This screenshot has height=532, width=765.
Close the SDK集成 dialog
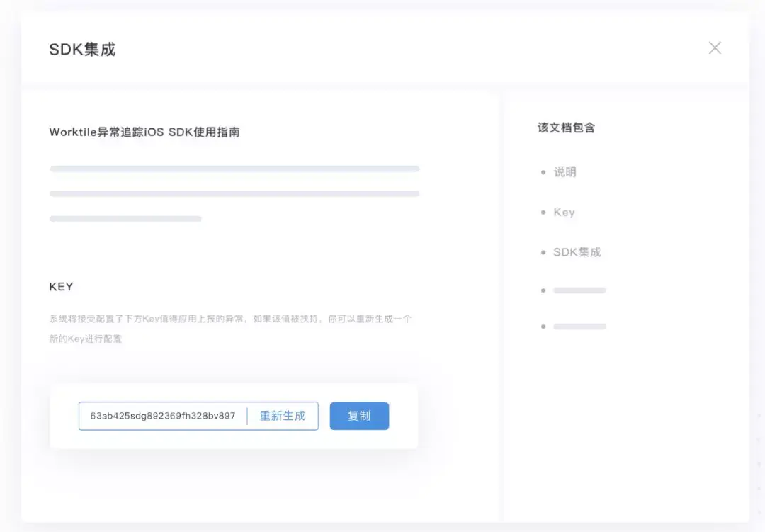pos(715,48)
